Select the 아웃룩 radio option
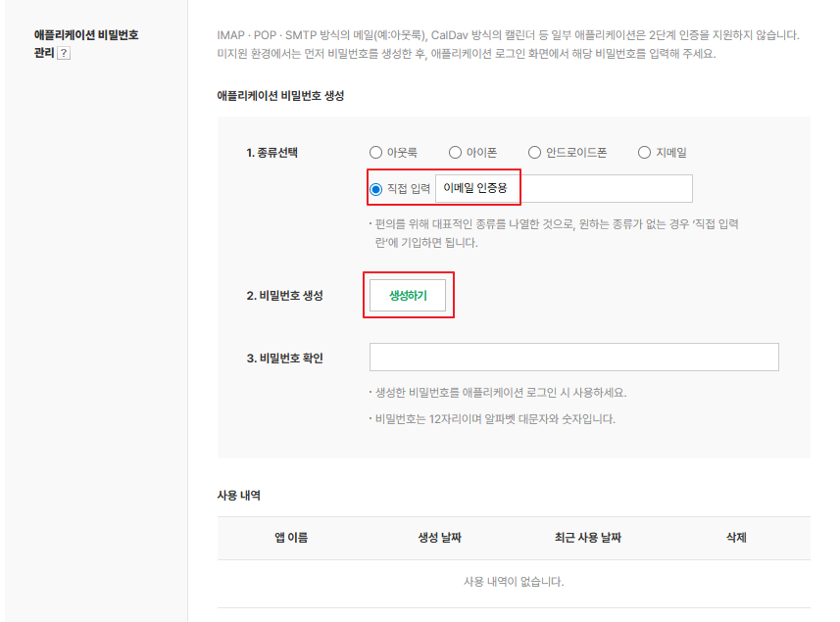Viewport: 840px width, 622px height. 375,153
